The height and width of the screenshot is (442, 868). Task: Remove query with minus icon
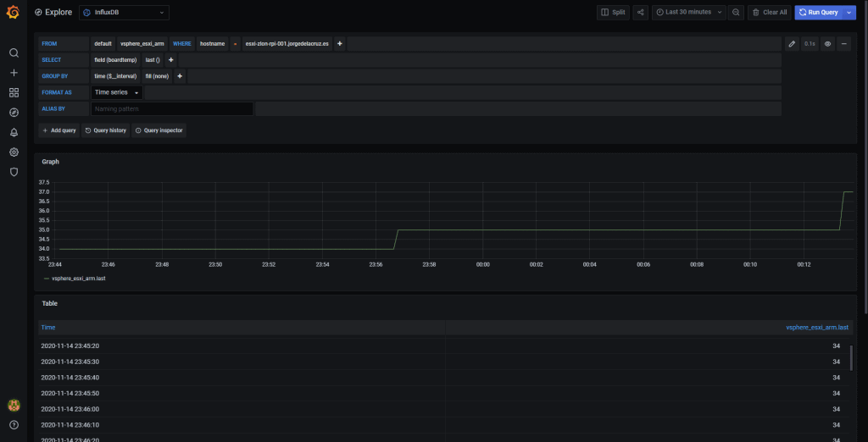[843, 44]
